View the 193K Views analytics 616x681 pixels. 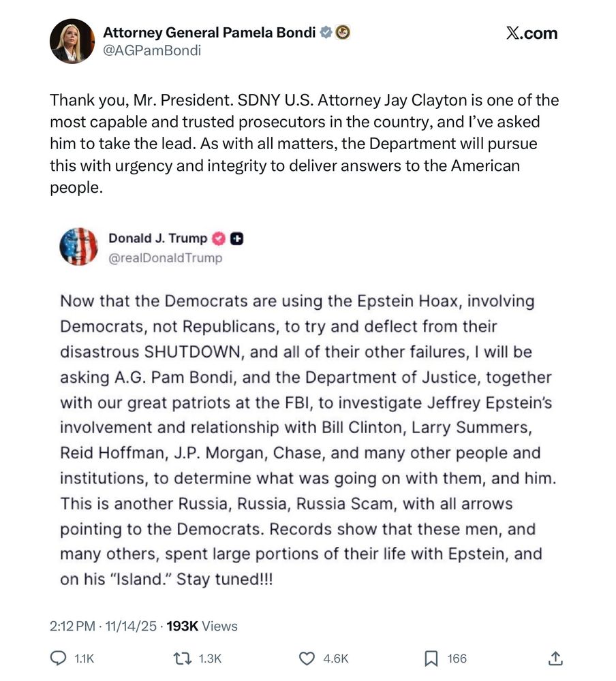202,626
